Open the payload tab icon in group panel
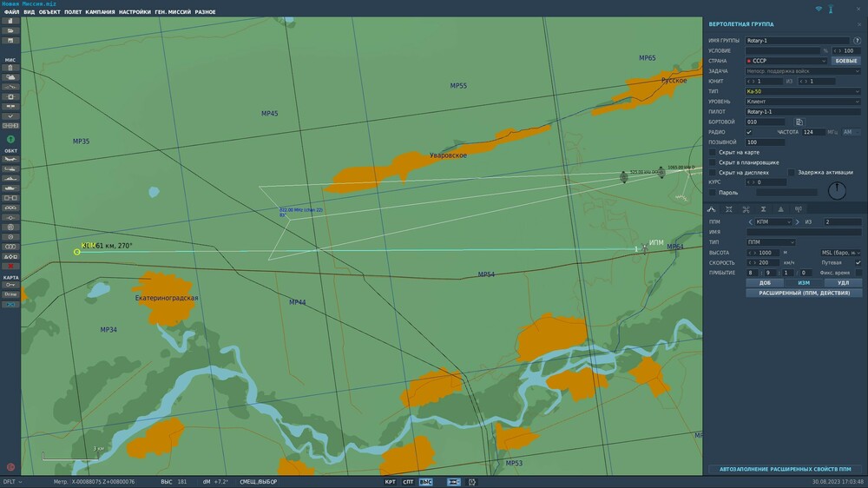The image size is (868, 488). pos(728,209)
